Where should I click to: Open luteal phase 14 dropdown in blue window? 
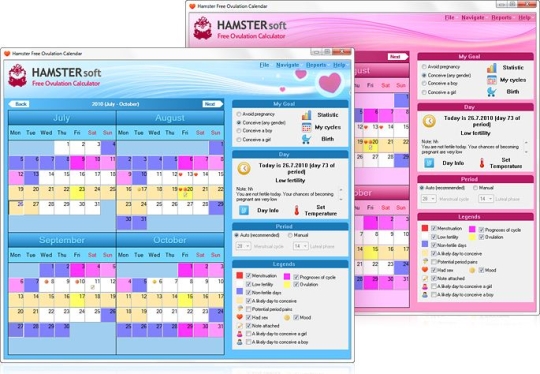pos(300,246)
